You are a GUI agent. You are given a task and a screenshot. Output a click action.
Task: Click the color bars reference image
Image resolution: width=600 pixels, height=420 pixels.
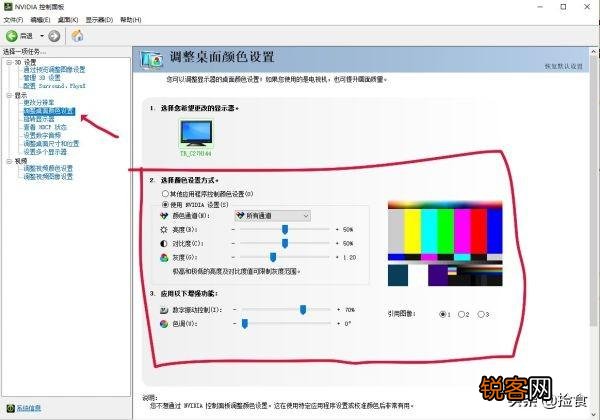(445, 243)
